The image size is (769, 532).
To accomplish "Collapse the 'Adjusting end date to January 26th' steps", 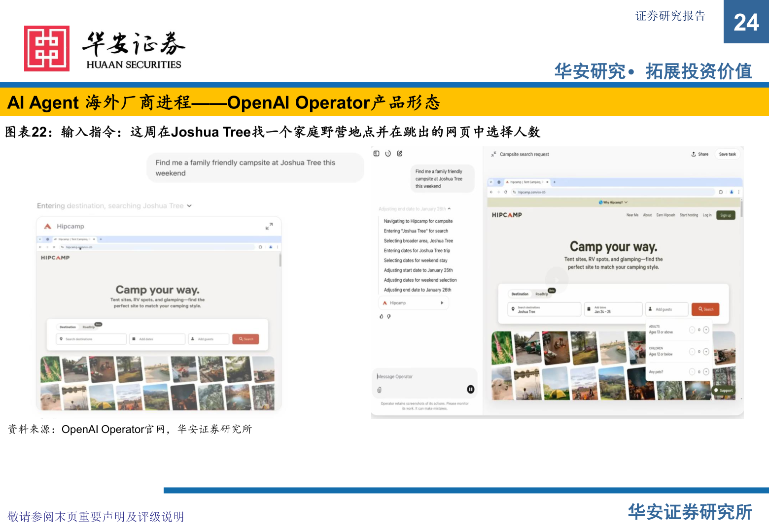I will click(415, 209).
